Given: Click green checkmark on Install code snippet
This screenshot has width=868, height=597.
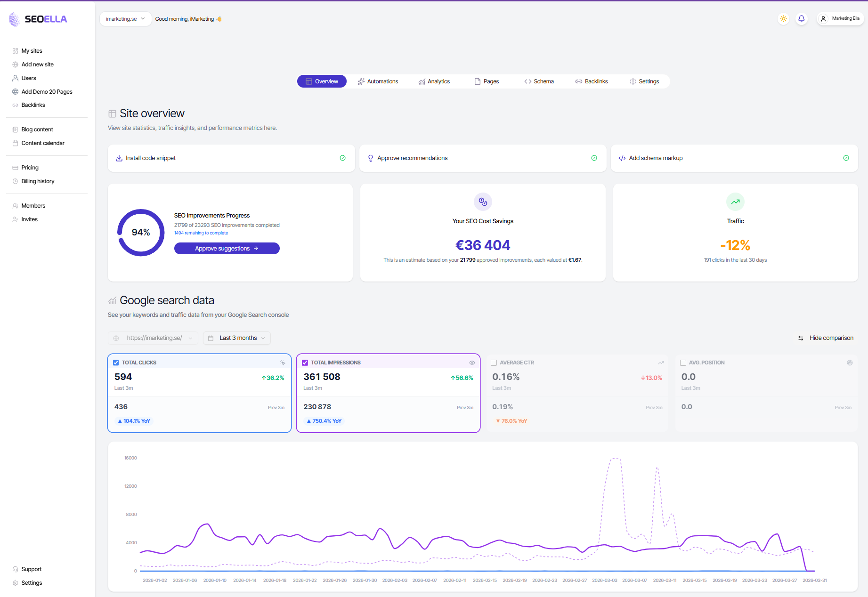Looking at the screenshot, I should (342, 158).
